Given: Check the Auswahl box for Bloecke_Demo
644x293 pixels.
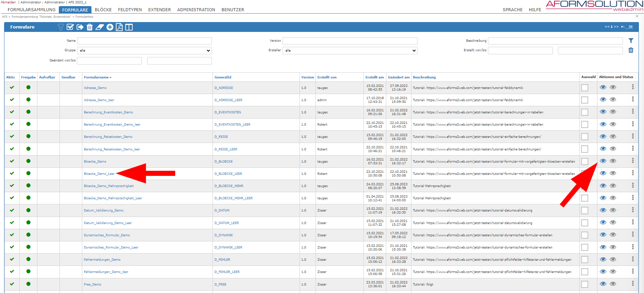Looking at the screenshot, I should pyautogui.click(x=584, y=161).
